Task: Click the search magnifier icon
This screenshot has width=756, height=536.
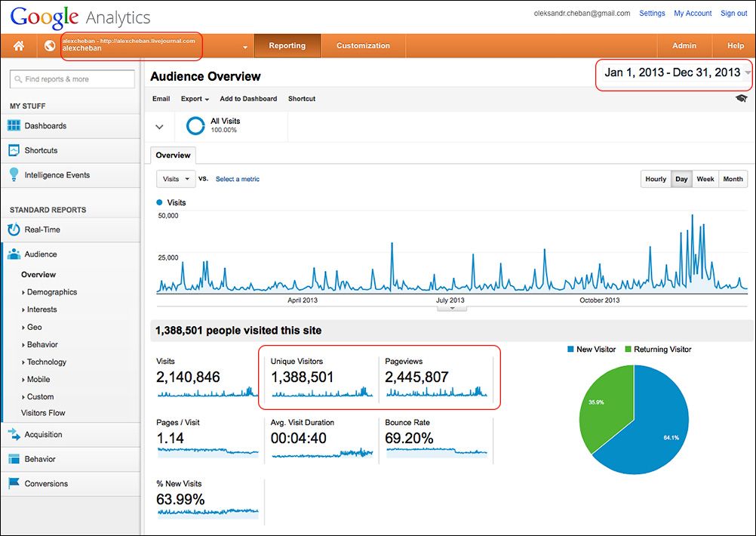Action: click(x=18, y=79)
